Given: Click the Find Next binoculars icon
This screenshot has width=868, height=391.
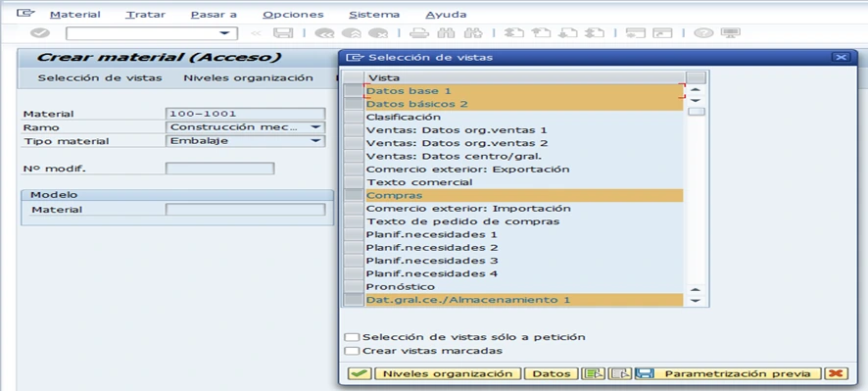Looking at the screenshot, I should tap(473, 33).
